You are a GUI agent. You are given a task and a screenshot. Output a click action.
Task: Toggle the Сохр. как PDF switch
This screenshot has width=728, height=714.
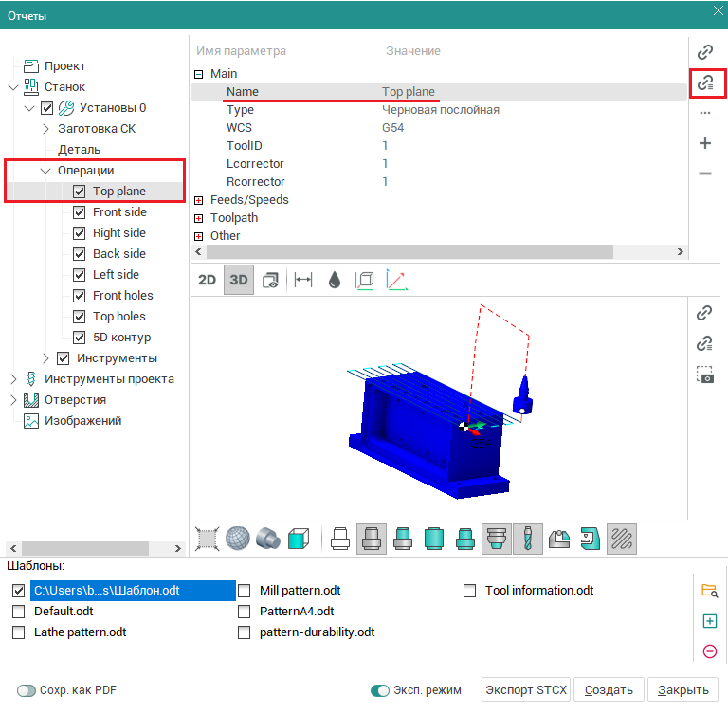[26, 690]
